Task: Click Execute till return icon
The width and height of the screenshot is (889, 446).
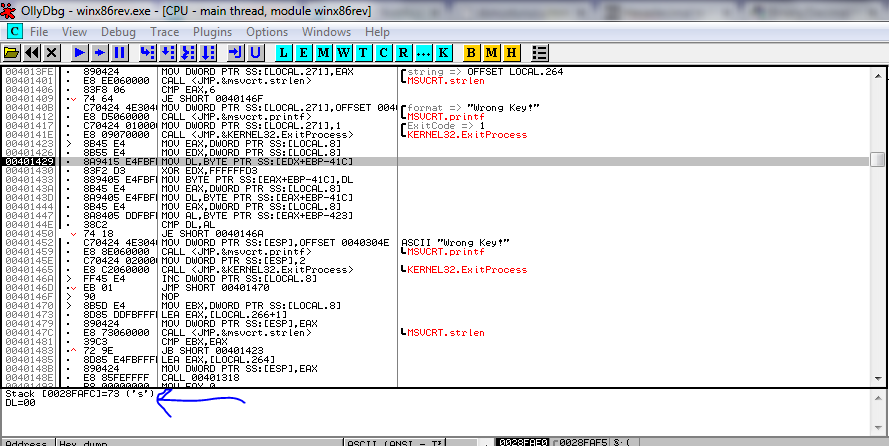Action: (x=236, y=53)
